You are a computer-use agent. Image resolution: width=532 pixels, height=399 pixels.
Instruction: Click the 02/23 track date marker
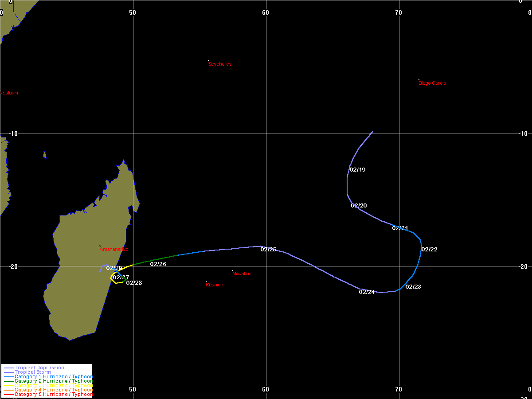(x=413, y=287)
